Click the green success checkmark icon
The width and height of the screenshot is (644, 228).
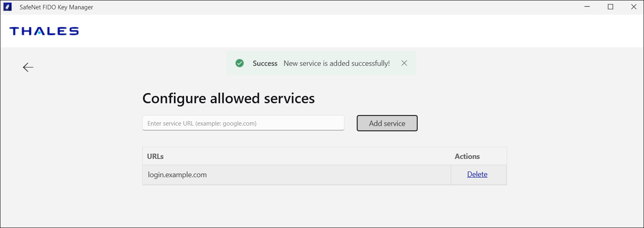point(240,63)
